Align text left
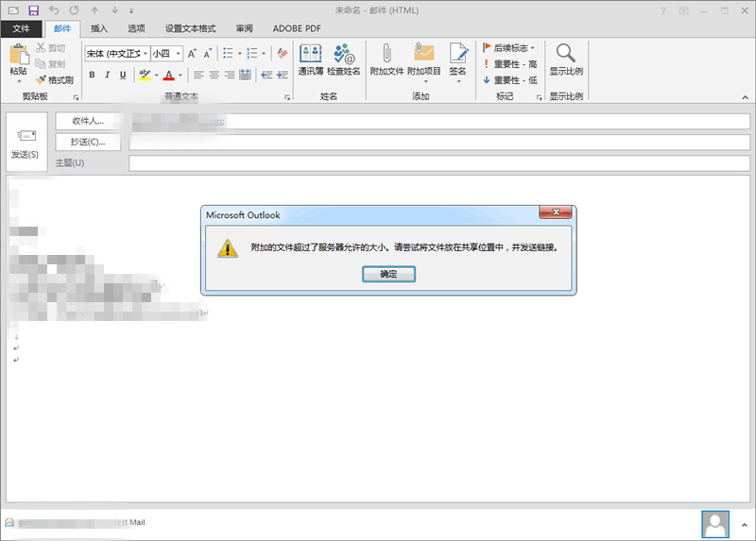756x541 pixels. pos(198,75)
